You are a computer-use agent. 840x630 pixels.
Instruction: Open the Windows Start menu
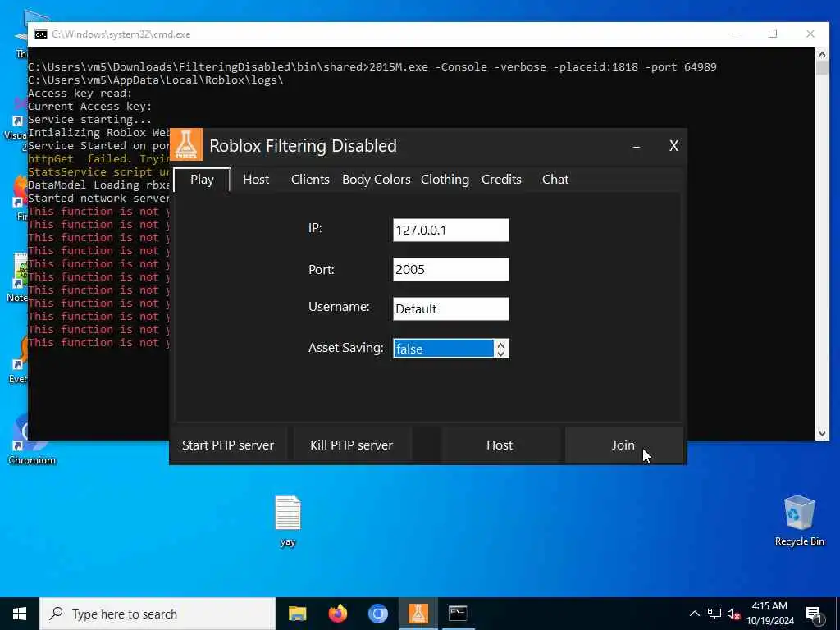pos(20,614)
